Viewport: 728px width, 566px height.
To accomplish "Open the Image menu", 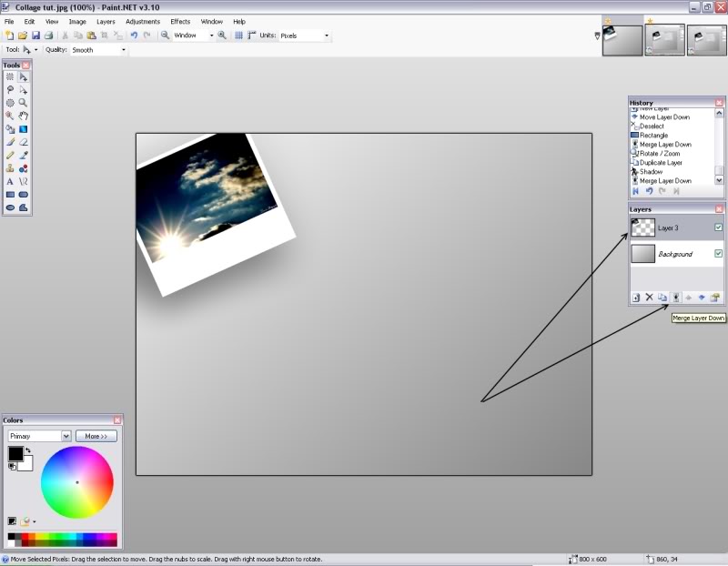I will click(x=77, y=21).
